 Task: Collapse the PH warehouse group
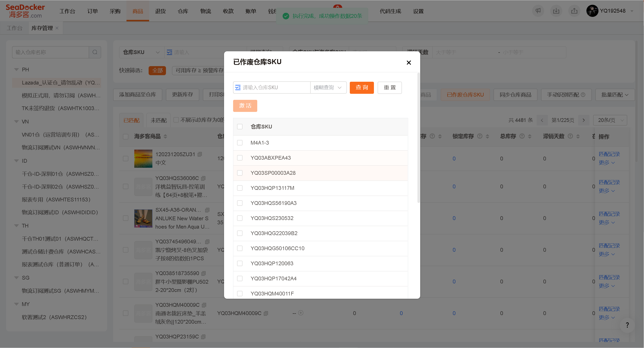[17, 70]
